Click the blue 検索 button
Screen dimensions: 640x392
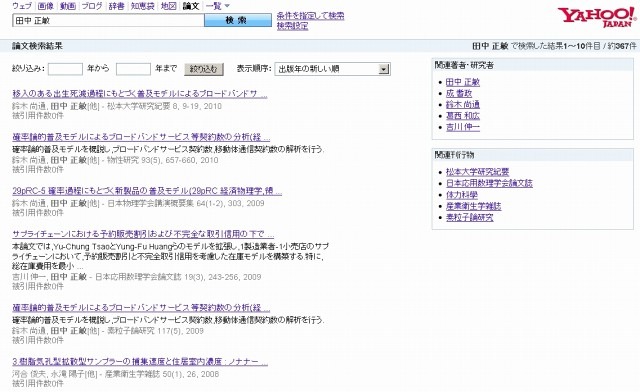(x=238, y=20)
